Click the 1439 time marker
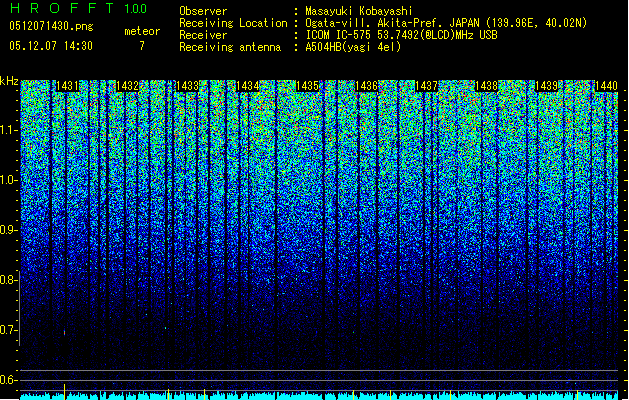 click(x=546, y=86)
